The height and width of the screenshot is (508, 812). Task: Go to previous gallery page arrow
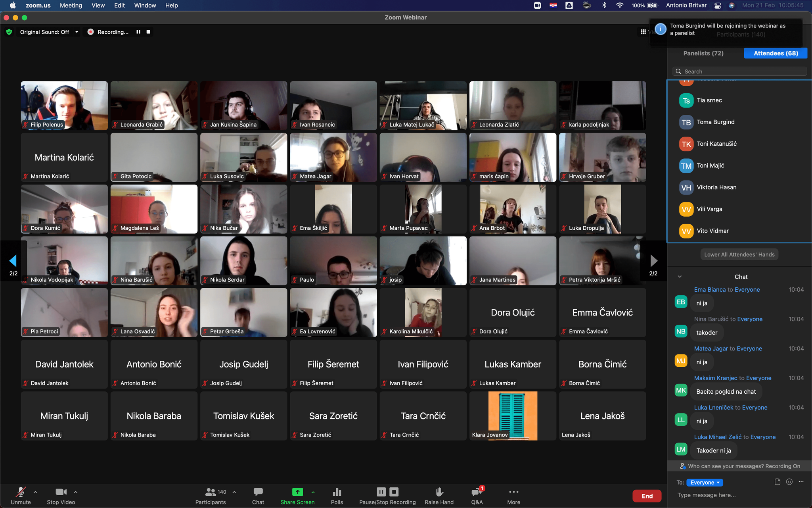coord(13,261)
